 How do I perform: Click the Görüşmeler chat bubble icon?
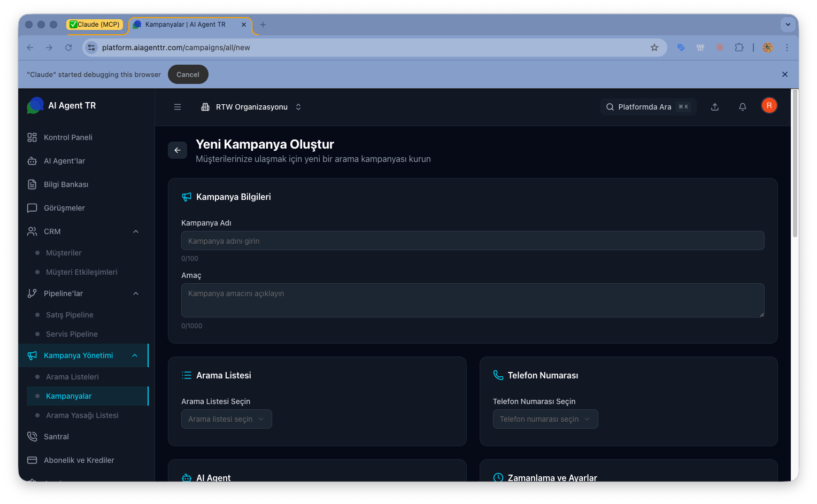tap(32, 208)
